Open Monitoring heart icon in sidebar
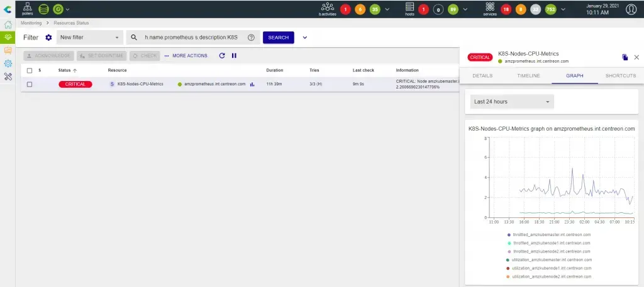This screenshot has width=644, height=287. pyautogui.click(x=8, y=37)
